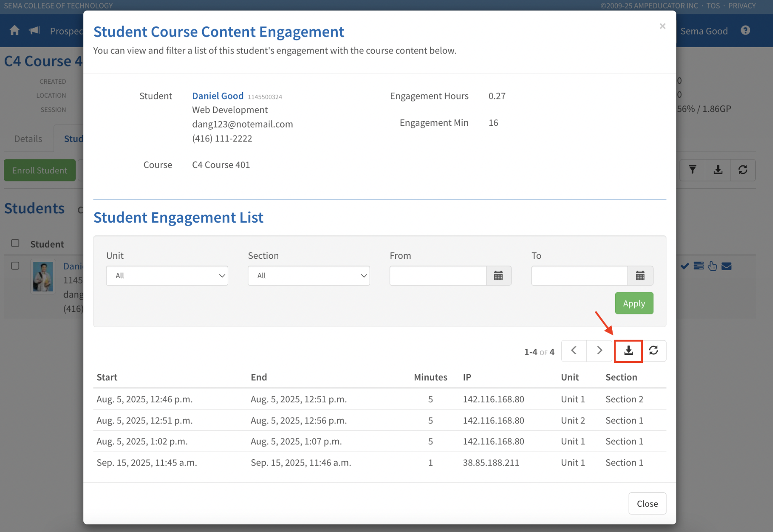Click into the From date input field
The image size is (773, 532).
tap(438, 276)
